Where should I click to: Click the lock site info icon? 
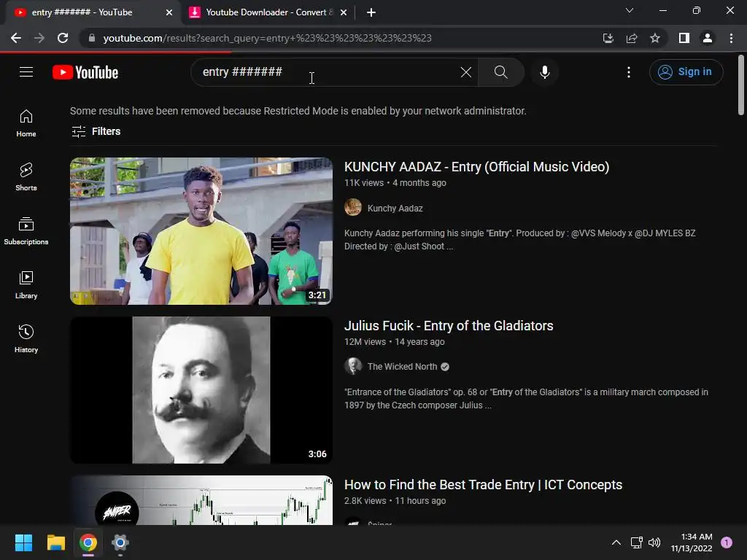pos(92,38)
